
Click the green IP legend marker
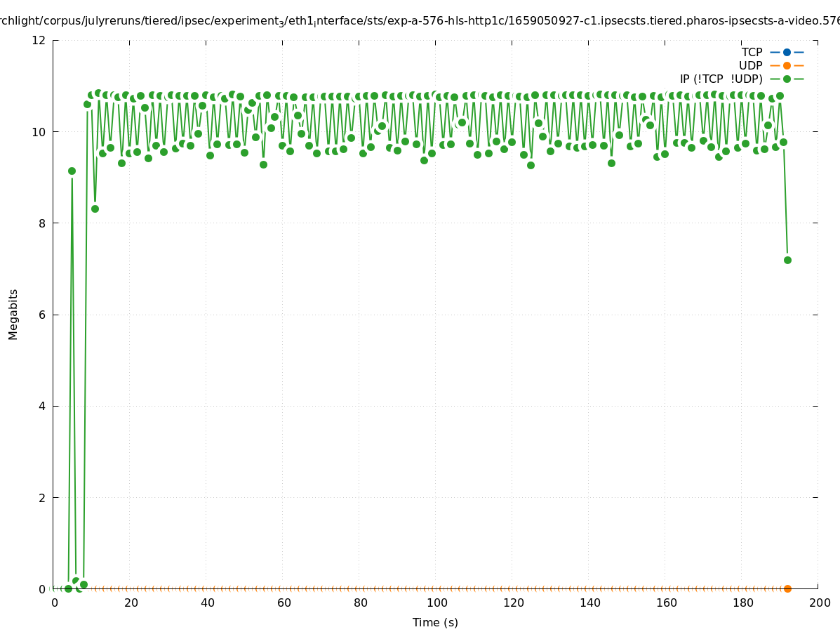coord(787,79)
